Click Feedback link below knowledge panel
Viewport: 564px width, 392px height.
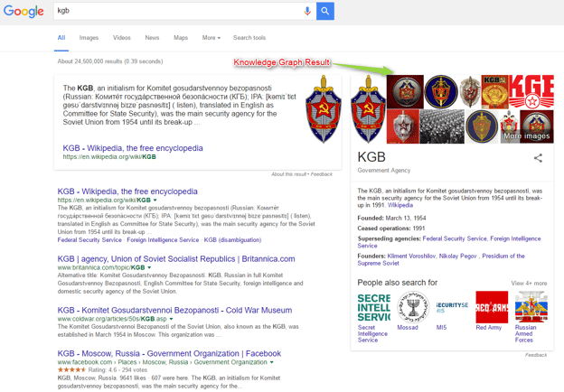click(x=536, y=355)
